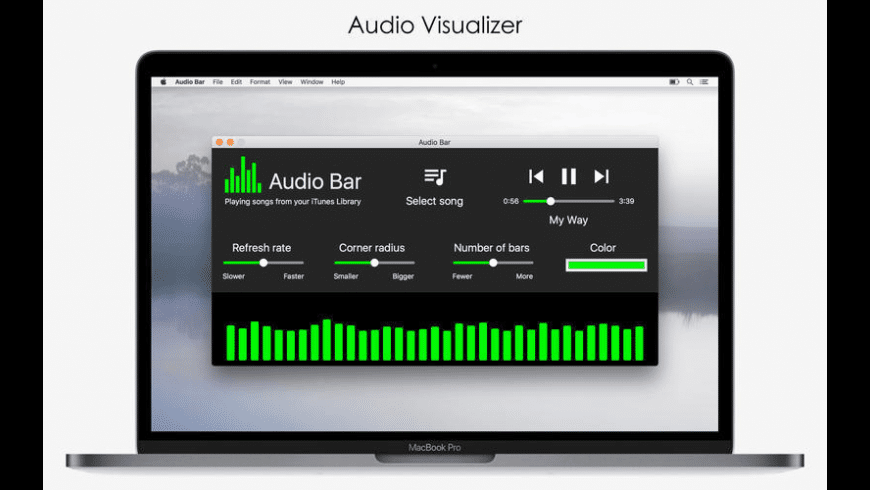Check the battery status icon
Screen dimensions: 870x490
[x=674, y=82]
